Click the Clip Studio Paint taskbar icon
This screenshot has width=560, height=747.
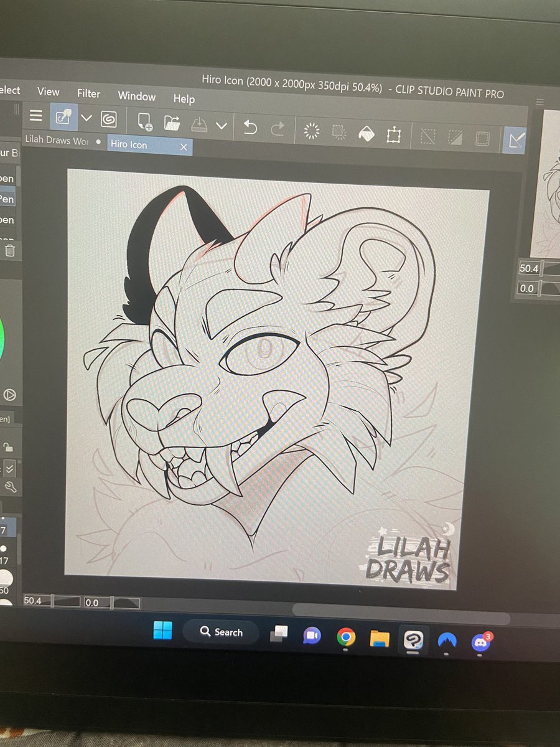pyautogui.click(x=413, y=639)
